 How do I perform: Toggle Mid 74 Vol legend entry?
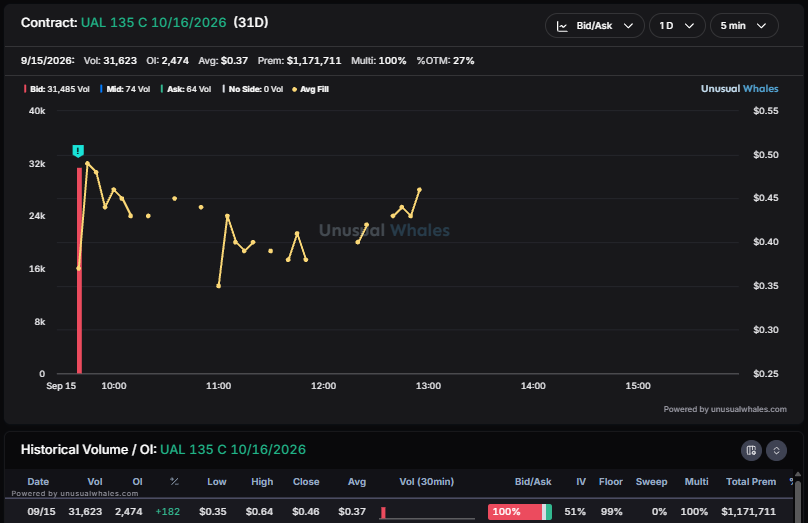pos(125,89)
